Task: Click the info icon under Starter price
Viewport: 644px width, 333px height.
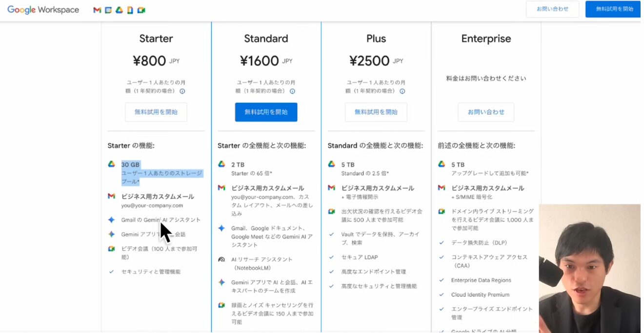Action: coord(182,91)
